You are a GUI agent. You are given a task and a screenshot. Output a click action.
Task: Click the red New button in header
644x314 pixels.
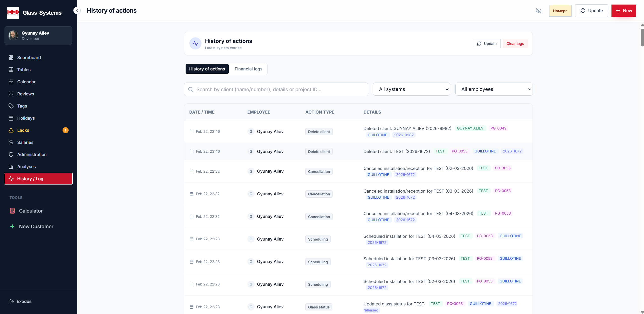pyautogui.click(x=623, y=11)
